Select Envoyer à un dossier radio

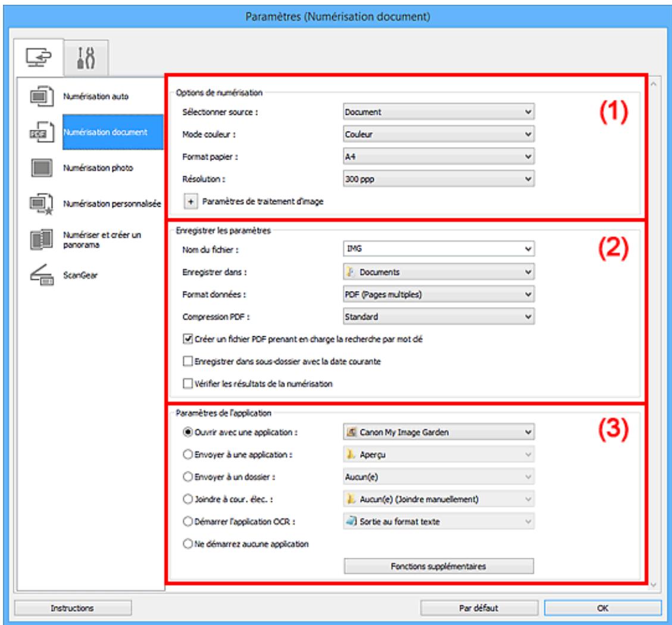[187, 477]
